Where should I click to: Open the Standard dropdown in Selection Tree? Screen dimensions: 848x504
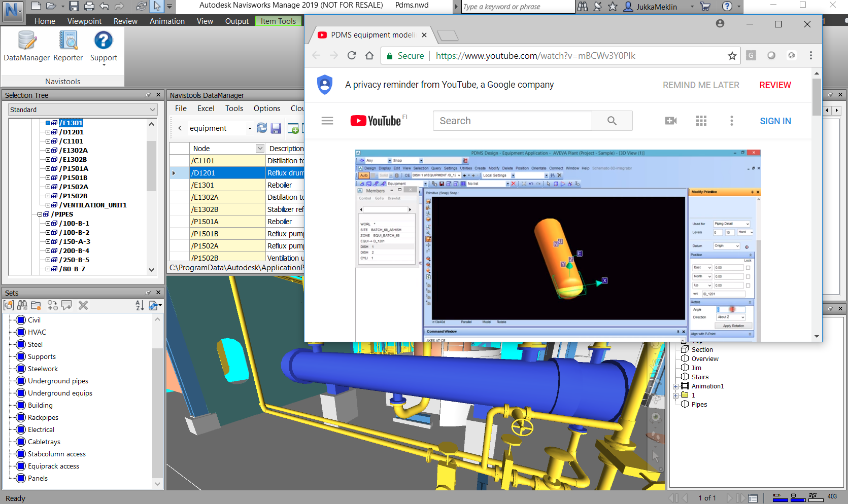click(x=152, y=110)
